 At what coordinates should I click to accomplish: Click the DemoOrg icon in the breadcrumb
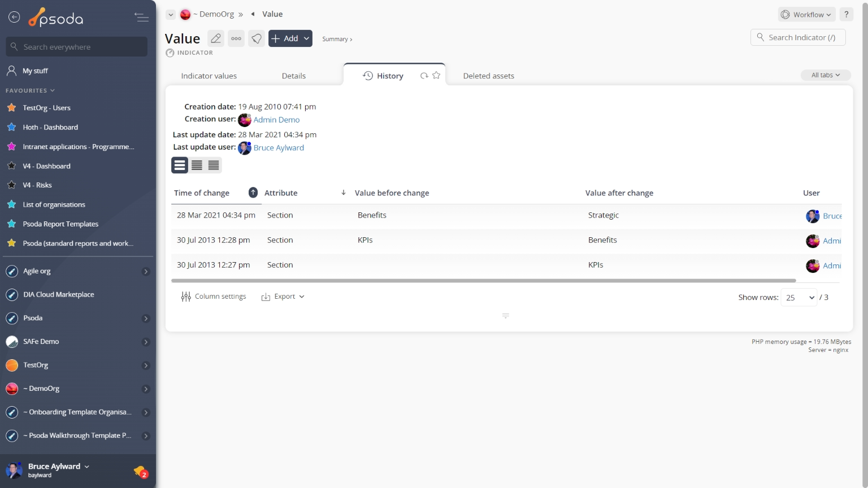click(185, 15)
